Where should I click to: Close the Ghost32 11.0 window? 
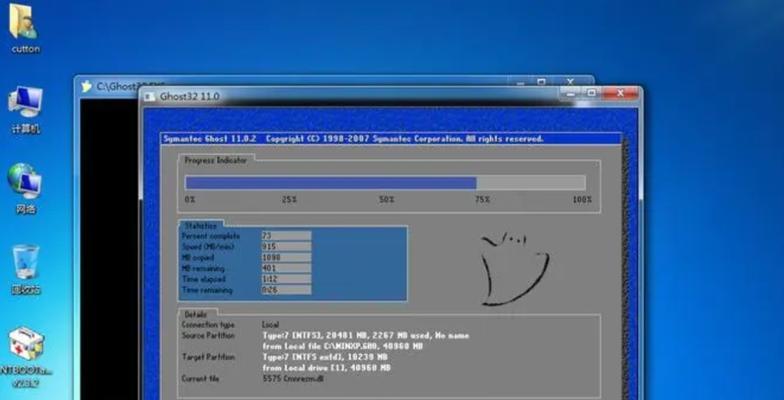620,93
